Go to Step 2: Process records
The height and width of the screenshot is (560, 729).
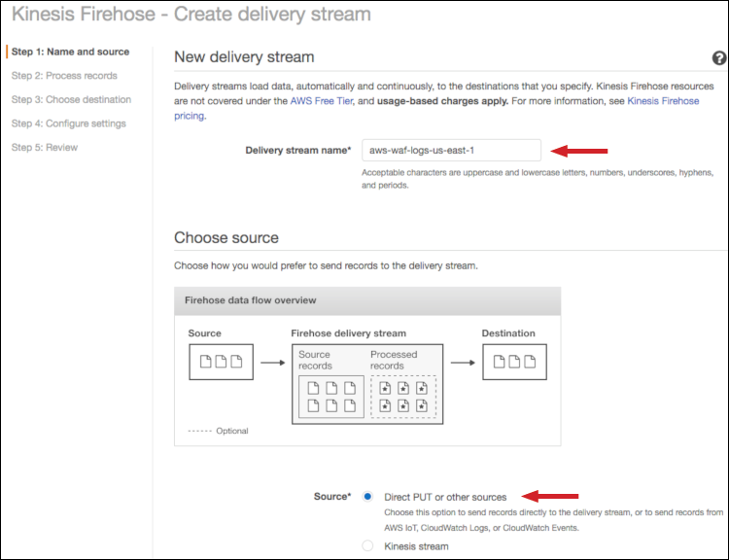[x=64, y=76]
